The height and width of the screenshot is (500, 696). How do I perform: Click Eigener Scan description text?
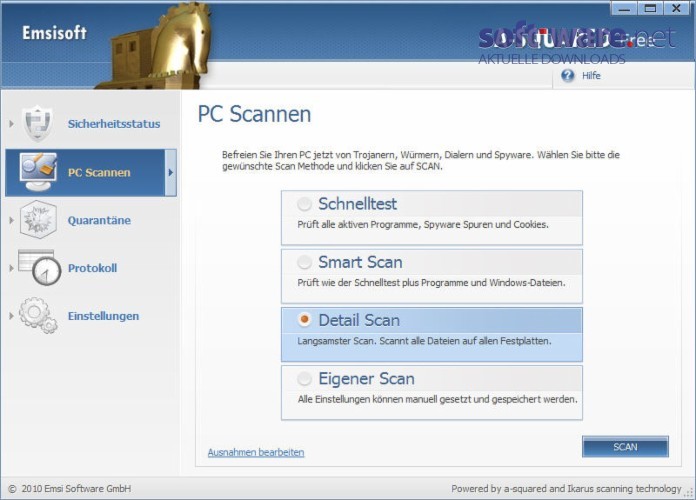[438, 399]
